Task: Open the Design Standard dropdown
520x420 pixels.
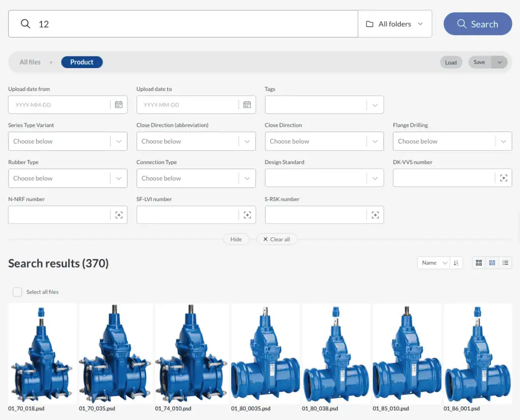Action: [324, 178]
